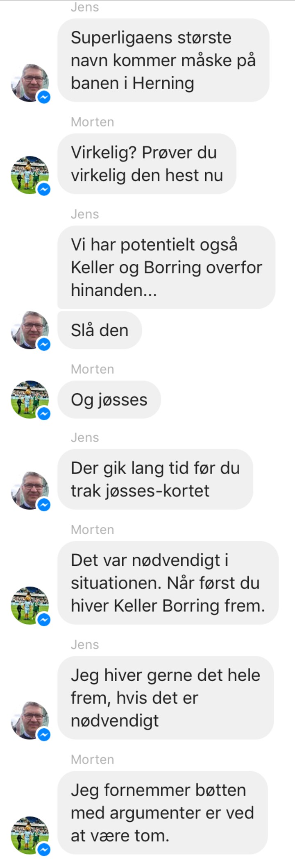The width and height of the screenshot is (295, 868).
Task: Tap the 'Vi har potentielt også Keller' bubble
Action: tap(166, 267)
